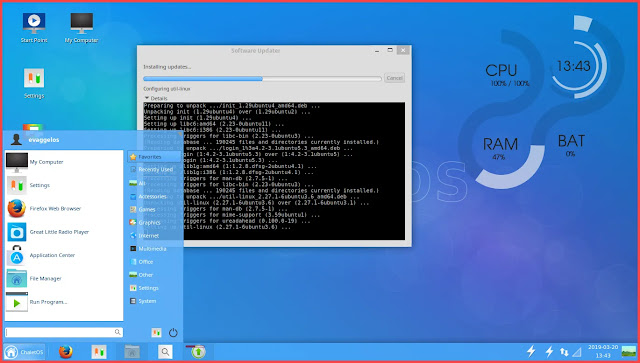This screenshot has height=363, width=640.
Task: Click the BAT 0% battery widget
Action: [x=571, y=145]
